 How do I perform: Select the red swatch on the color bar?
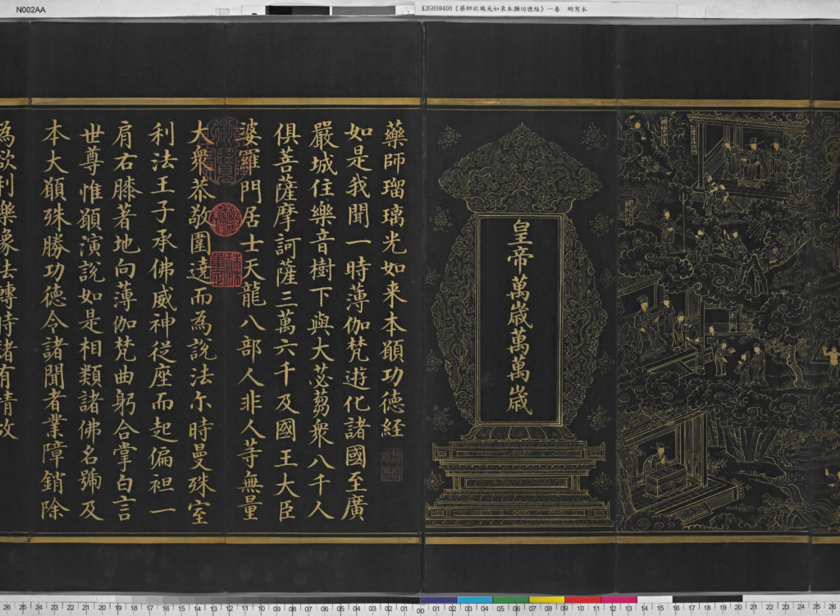point(582,600)
